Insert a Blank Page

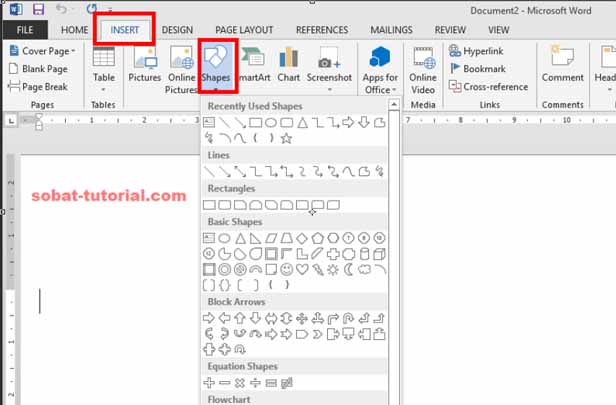38,69
